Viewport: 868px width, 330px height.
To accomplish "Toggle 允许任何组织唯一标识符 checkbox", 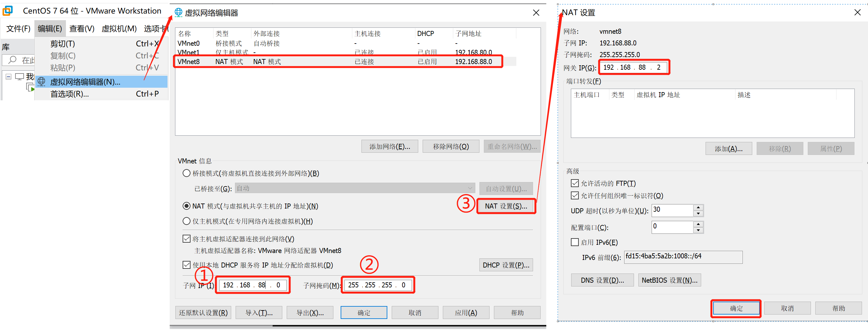I will coord(575,196).
